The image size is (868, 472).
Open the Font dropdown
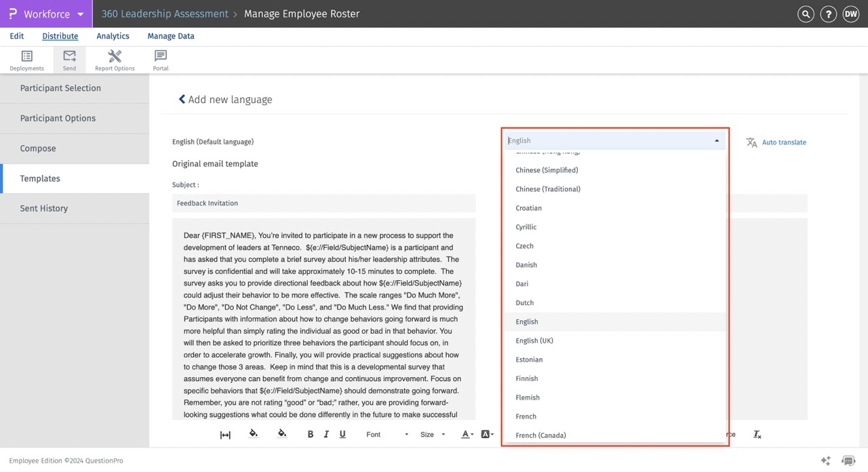pyautogui.click(x=387, y=435)
